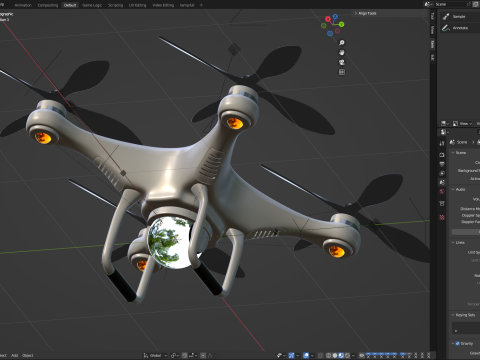Image resolution: width=480 pixels, height=360 pixels.
Task: Open the snap-to options dropdown
Action: (192, 355)
